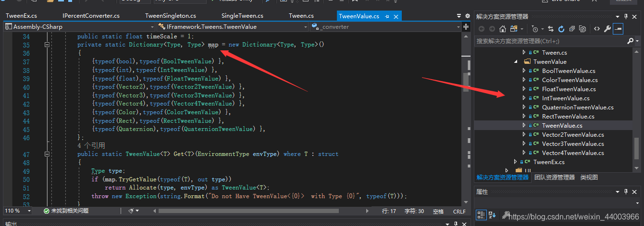
Task: Select the 解决方案资源管理器 bottom tab
Action: pyautogui.click(x=503, y=177)
